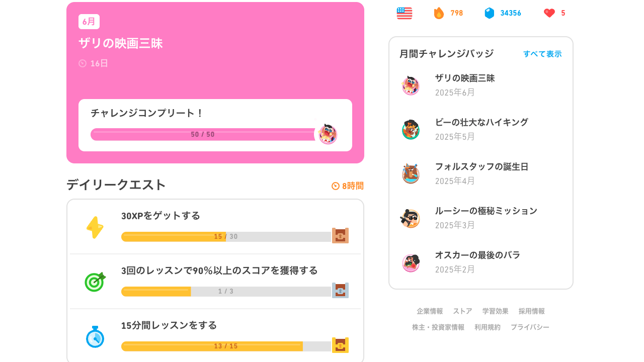Click the completed challenge badge at progress bar end
The width and height of the screenshot is (644, 362).
[x=328, y=134]
